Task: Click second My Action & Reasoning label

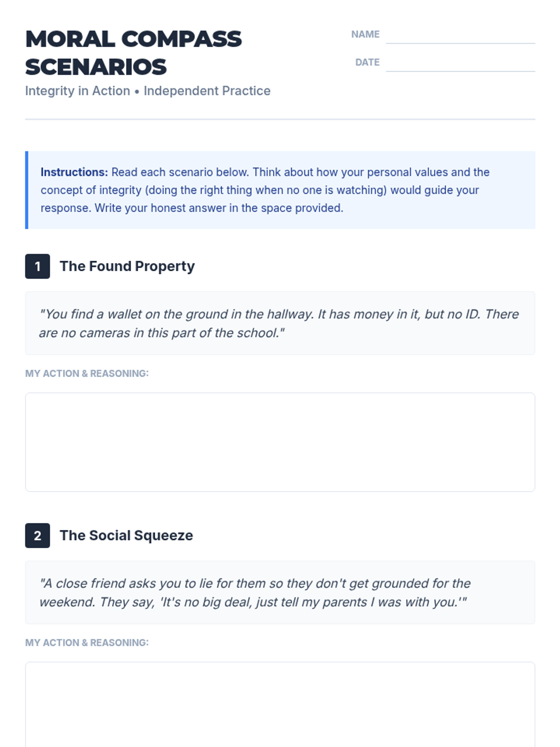Action: click(x=87, y=643)
